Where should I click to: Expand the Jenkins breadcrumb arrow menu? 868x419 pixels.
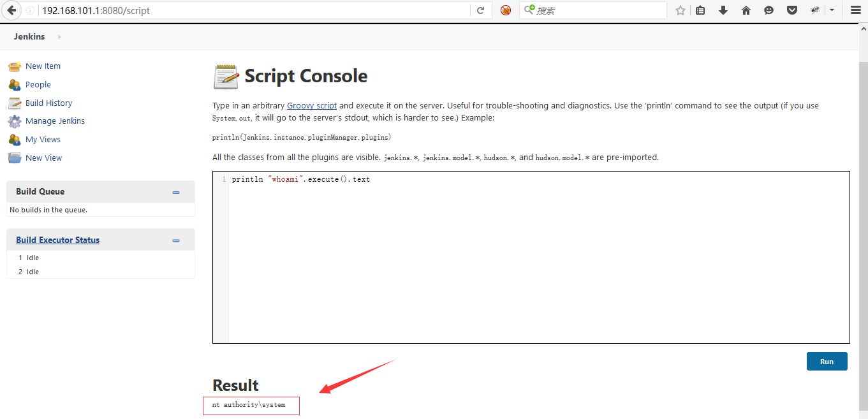(x=59, y=37)
